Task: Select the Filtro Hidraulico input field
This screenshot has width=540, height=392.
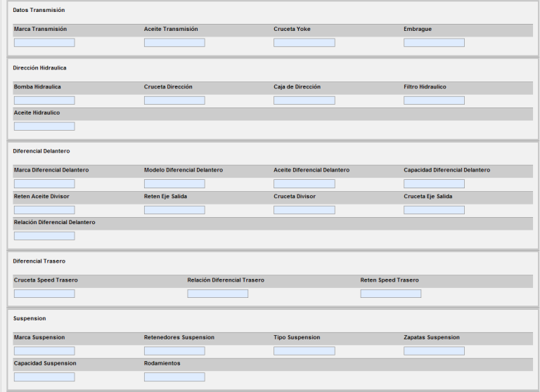Action: (434, 100)
